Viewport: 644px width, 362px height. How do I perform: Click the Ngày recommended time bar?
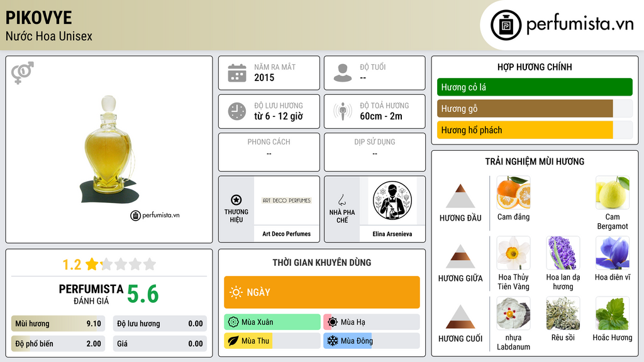[322, 292]
